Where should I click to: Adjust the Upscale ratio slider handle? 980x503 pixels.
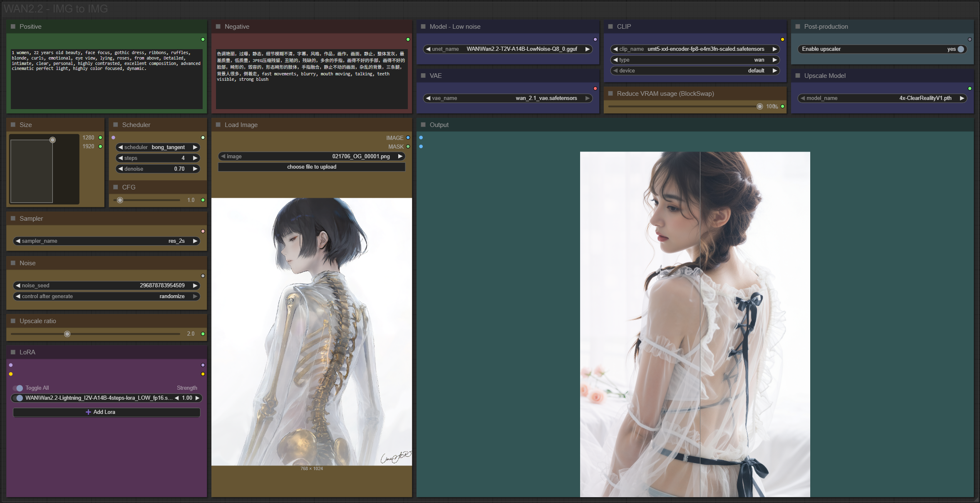coord(67,334)
